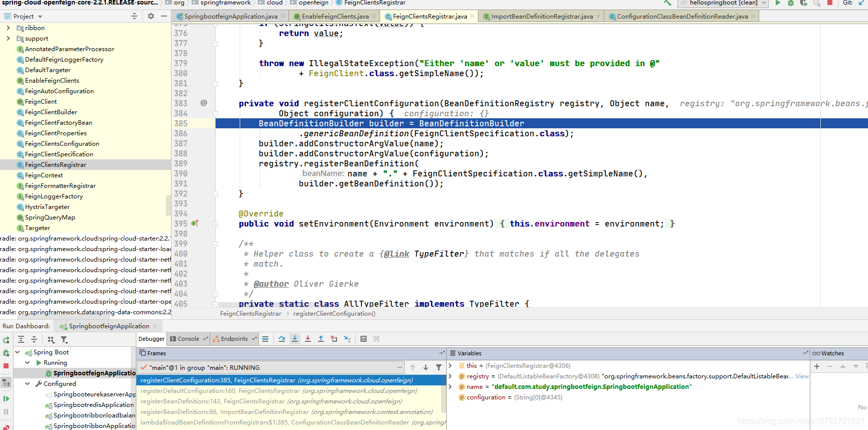The image size is (868, 430).
Task: Click the Force Step Into icon
Action: (308, 339)
